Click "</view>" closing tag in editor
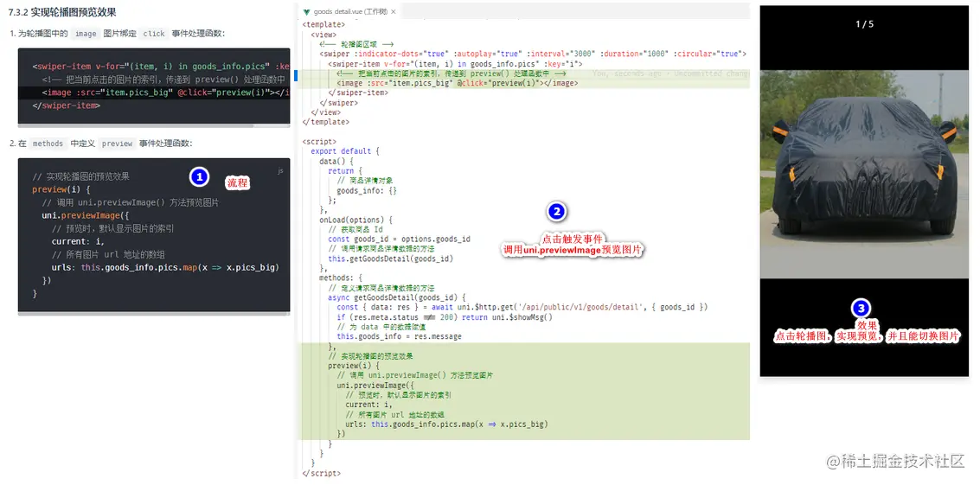This screenshot has height=485, width=980. point(325,112)
